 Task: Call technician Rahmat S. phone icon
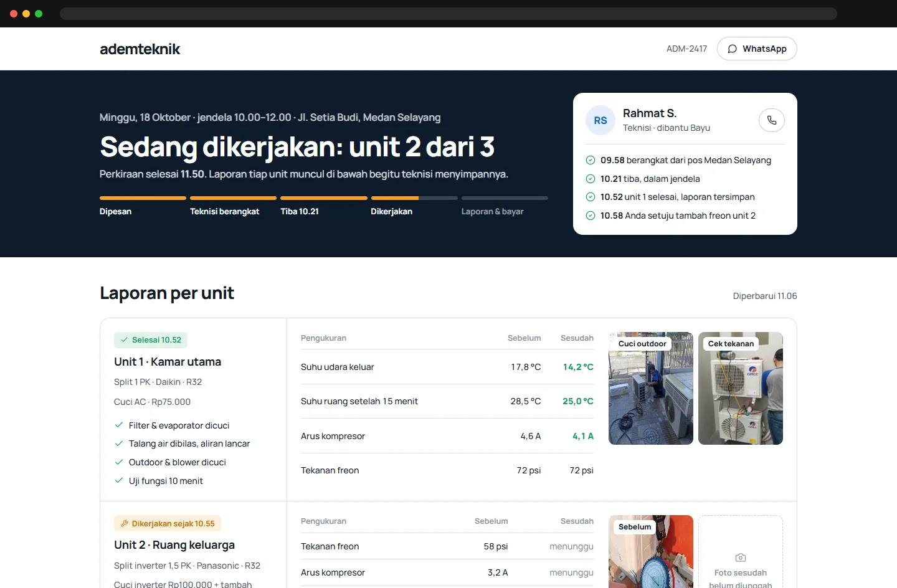pyautogui.click(x=772, y=120)
